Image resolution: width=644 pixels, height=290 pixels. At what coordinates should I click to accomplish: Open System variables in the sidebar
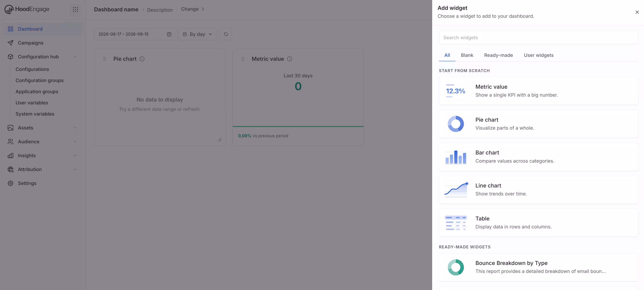pos(35,114)
